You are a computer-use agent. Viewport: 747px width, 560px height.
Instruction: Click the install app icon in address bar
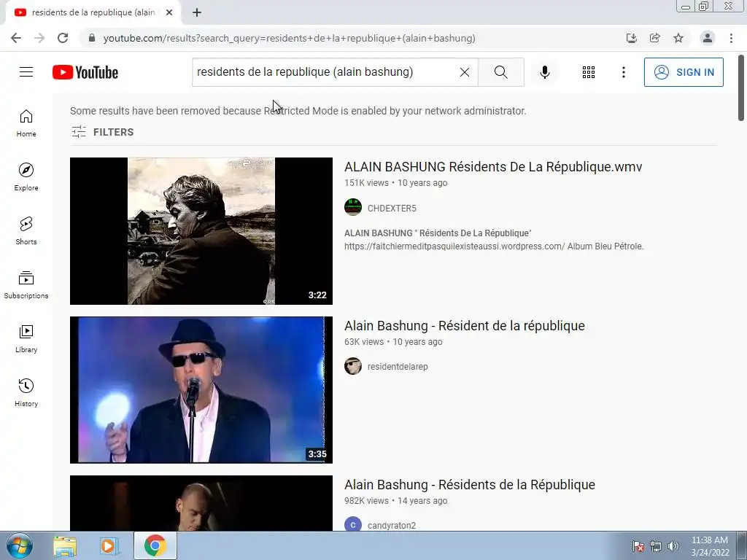632,38
